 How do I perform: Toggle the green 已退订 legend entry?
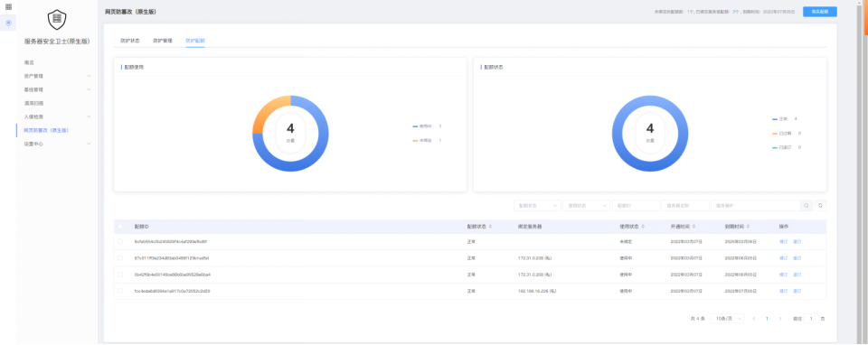click(787, 147)
